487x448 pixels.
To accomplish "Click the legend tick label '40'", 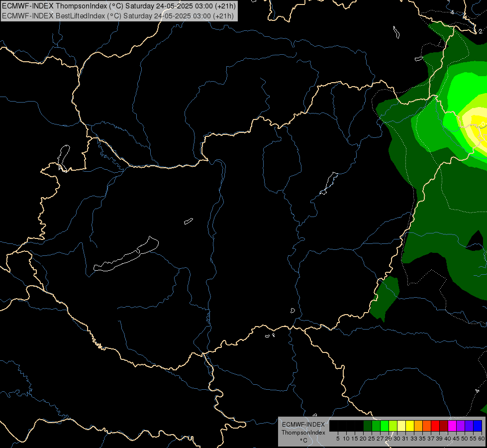I will click(448, 439).
